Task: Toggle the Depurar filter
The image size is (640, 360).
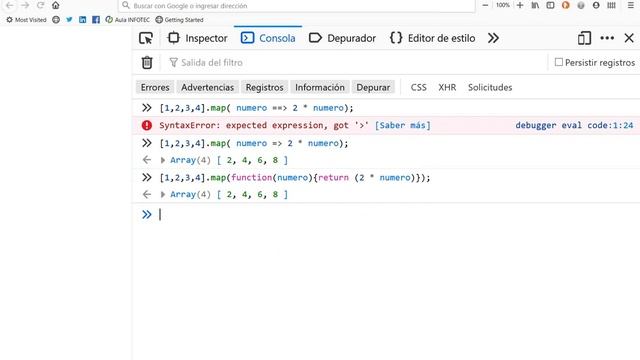Action: tap(373, 87)
